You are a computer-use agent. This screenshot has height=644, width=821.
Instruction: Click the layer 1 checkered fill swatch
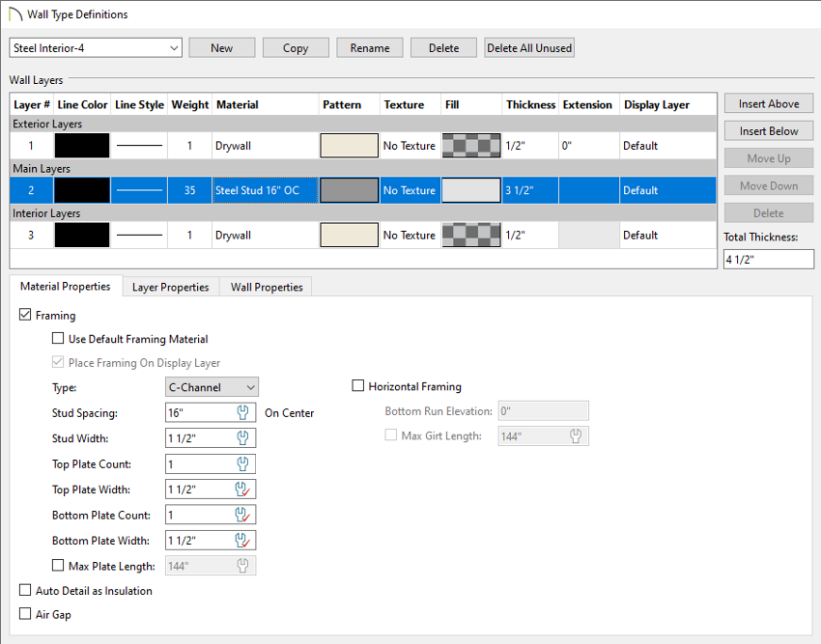tap(471, 146)
